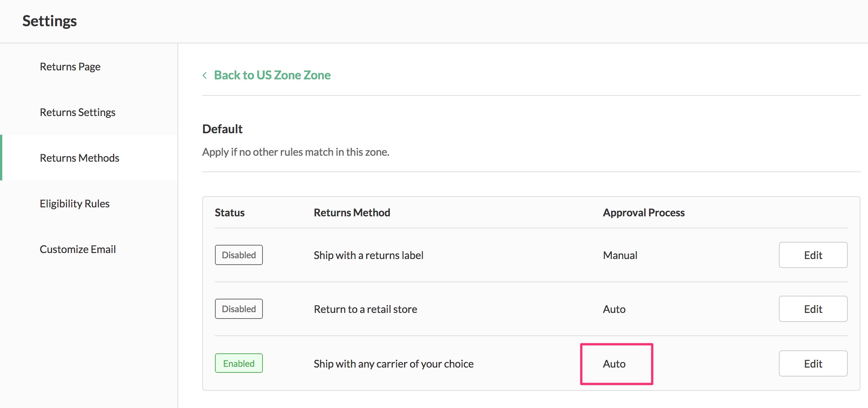Click the Status column header
The image size is (868, 408).
(x=230, y=213)
